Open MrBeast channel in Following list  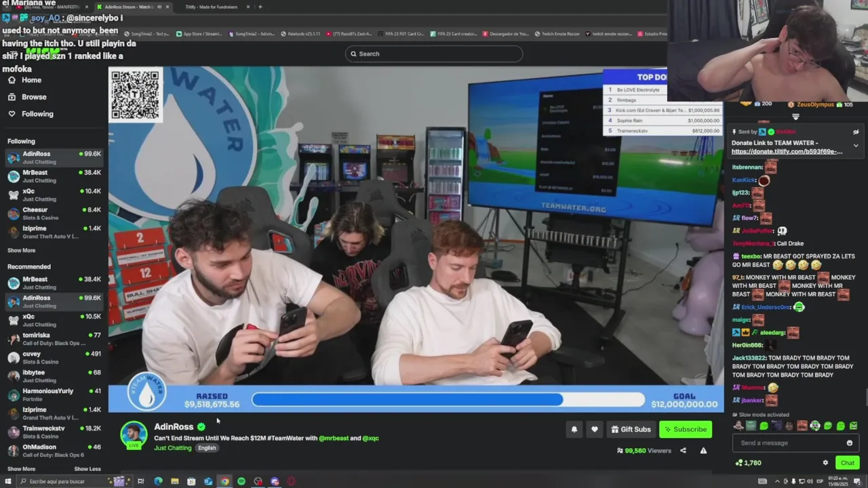pyautogui.click(x=54, y=176)
